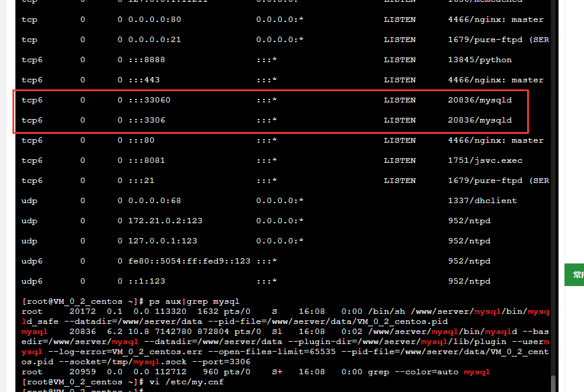584x392 pixels.
Task: Click the tcp6 protocol in the :::443 row
Action: (32, 80)
